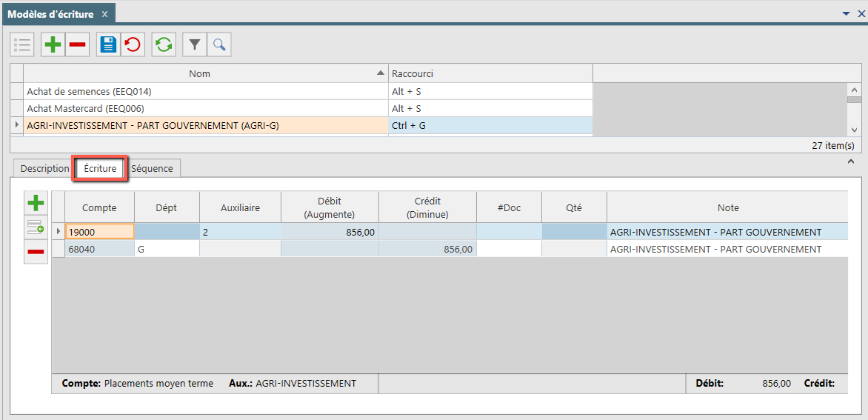The width and height of the screenshot is (868, 420).
Task: Insert a line with the insert-row icon
Action: click(x=36, y=227)
